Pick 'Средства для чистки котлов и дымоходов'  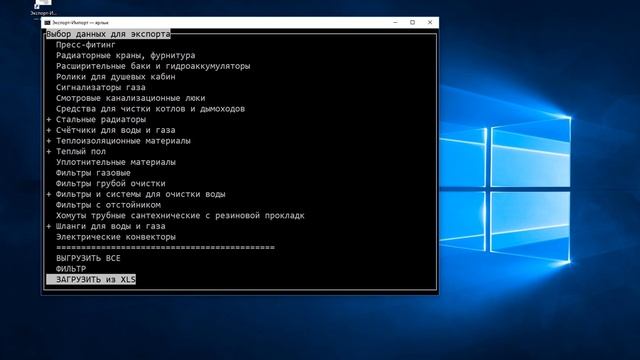point(150,109)
